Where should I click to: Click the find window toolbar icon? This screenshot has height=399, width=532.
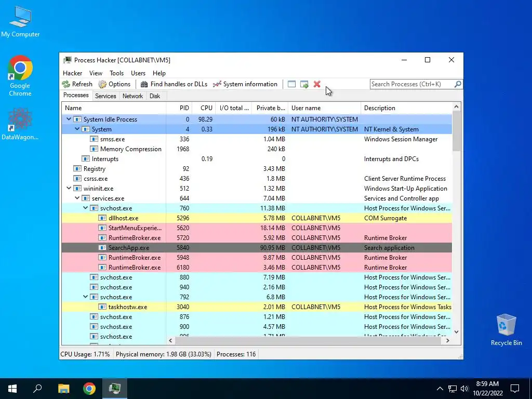point(291,84)
